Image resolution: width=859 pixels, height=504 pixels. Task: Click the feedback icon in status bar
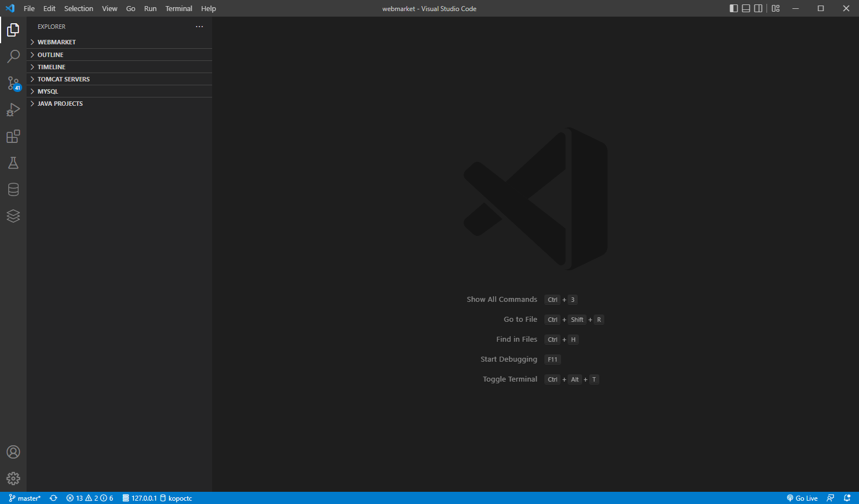(830, 498)
